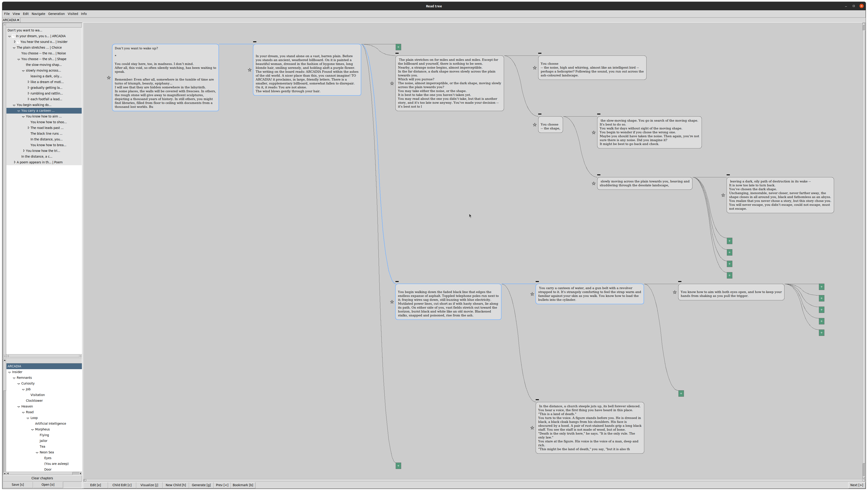Open the Generation menu

56,14
